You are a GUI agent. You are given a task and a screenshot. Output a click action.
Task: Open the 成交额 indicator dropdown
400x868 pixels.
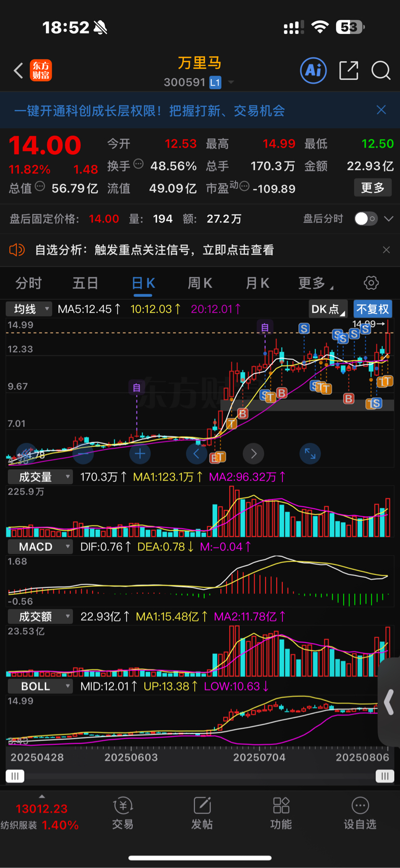pyautogui.click(x=40, y=616)
